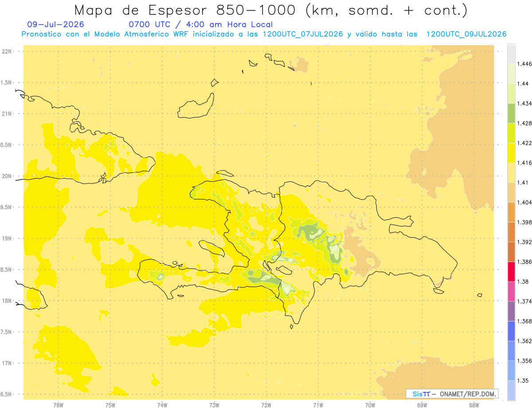
Task: Click the "76W" longitude label
Action: pyautogui.click(x=58, y=405)
